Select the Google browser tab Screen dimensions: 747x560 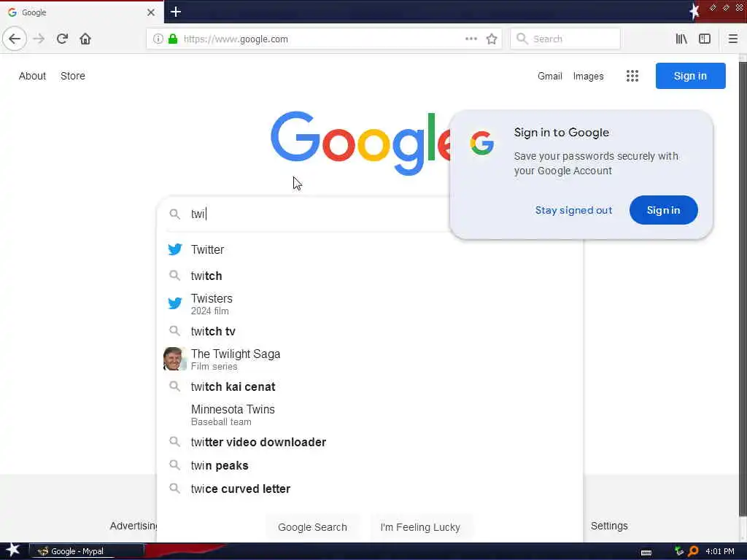[x=82, y=12]
